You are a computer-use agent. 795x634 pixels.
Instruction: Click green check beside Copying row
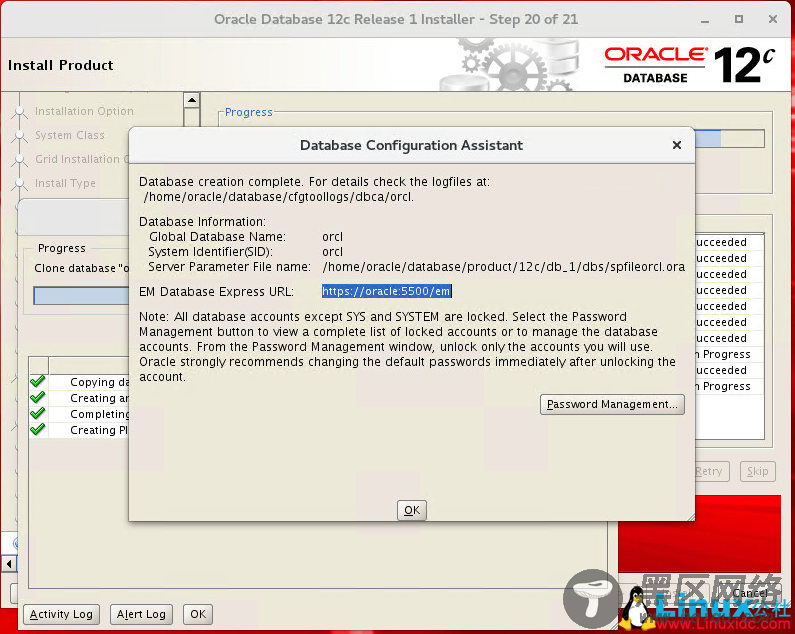coord(38,381)
